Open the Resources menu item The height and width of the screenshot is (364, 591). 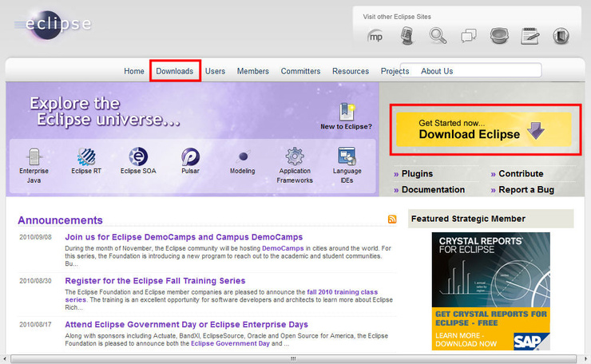(x=351, y=71)
